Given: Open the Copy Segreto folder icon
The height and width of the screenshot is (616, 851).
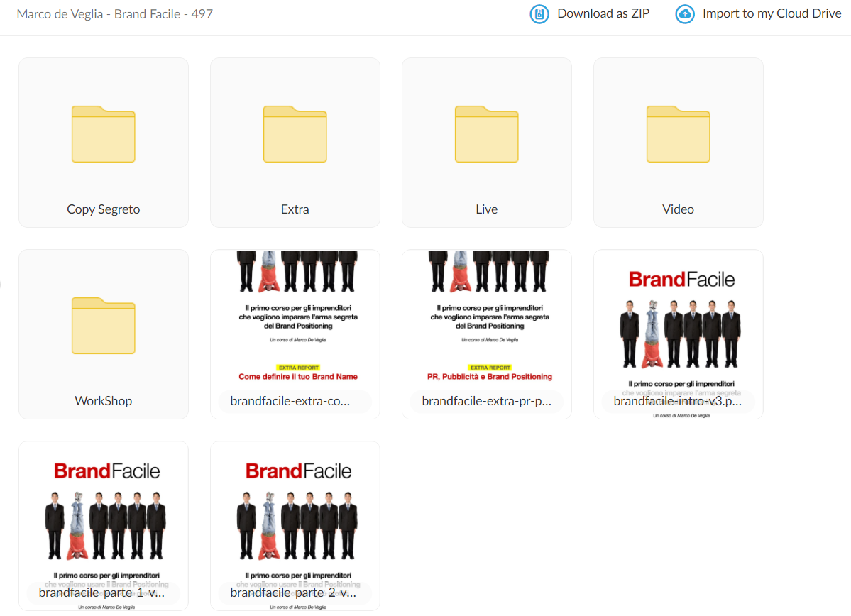Looking at the screenshot, I should pos(103,134).
